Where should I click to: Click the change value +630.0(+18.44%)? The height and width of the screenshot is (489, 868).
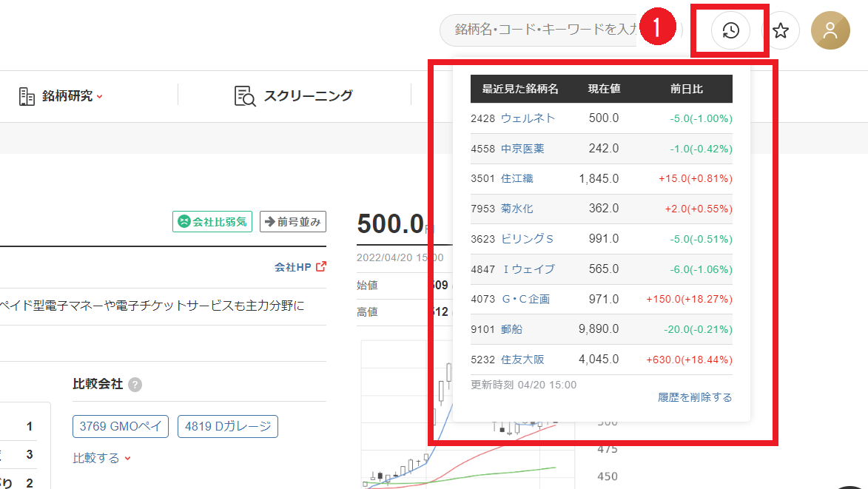[689, 360]
